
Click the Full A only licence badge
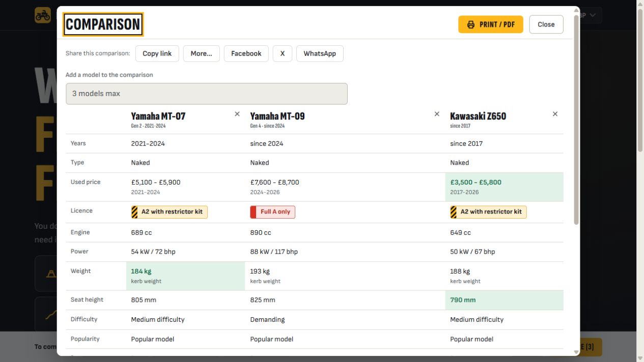point(273,212)
